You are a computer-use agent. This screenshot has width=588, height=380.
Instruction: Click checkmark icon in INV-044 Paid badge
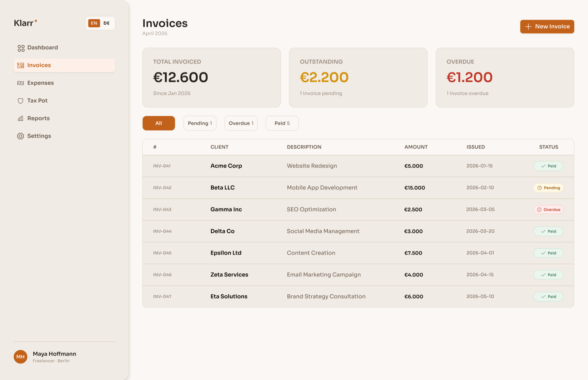coord(543,231)
